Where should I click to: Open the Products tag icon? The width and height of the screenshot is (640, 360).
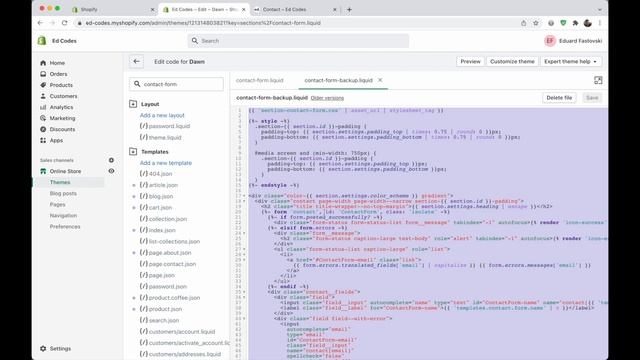[43, 85]
